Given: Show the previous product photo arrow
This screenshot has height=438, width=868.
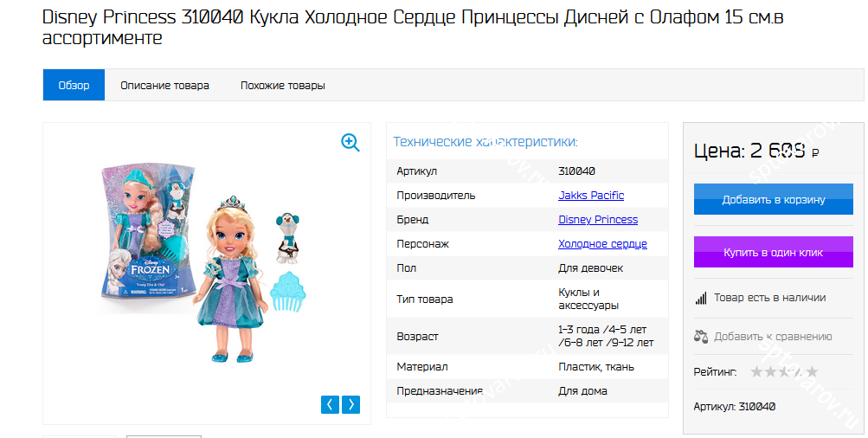Looking at the screenshot, I should (330, 405).
